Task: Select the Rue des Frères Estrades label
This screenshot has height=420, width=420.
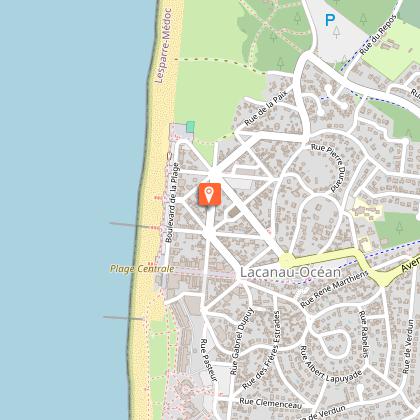Action: 263,350
